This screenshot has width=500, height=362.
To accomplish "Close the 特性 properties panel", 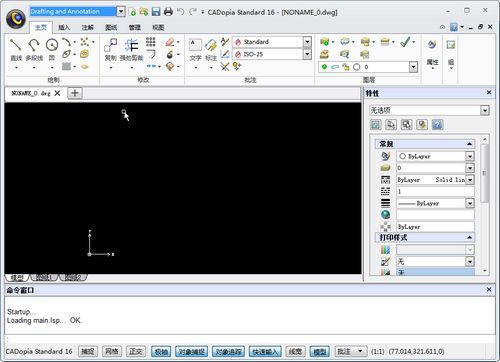I will [489, 93].
